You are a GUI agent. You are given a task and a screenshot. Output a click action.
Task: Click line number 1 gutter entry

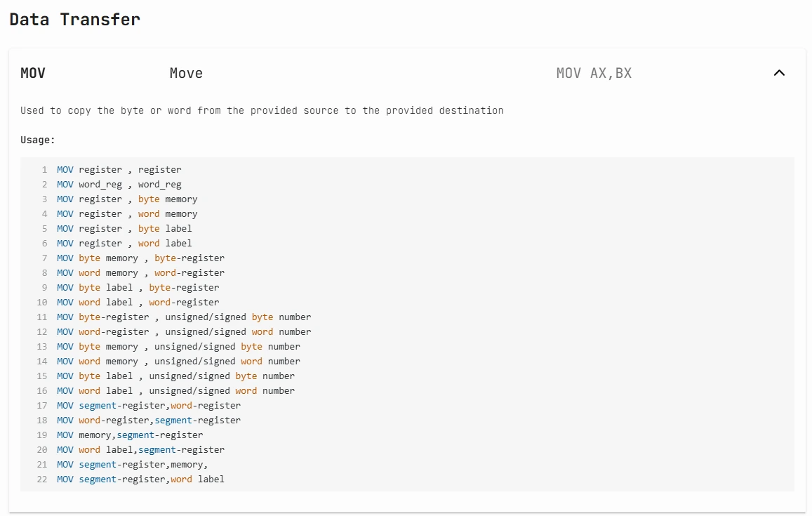point(44,169)
